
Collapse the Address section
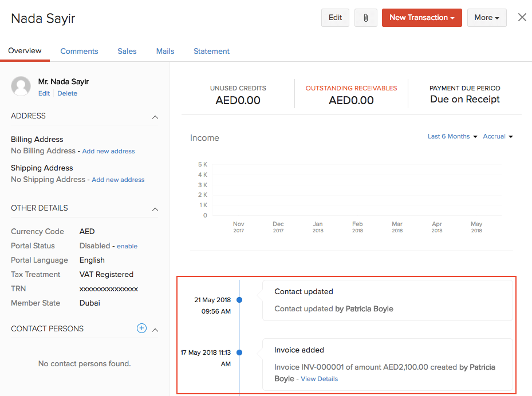click(155, 117)
